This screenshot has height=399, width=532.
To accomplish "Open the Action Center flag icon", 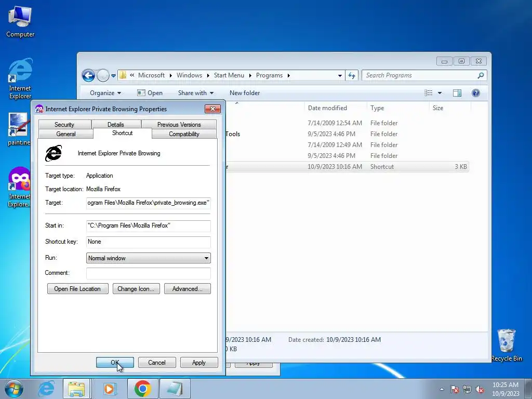I will [x=454, y=389].
